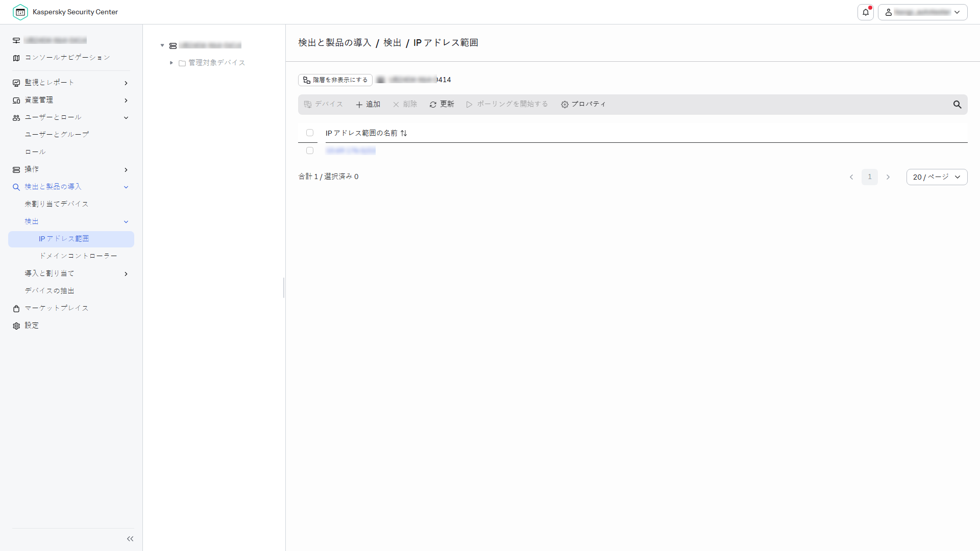Click the 階層を非表示にする button
980x551 pixels.
point(335,80)
